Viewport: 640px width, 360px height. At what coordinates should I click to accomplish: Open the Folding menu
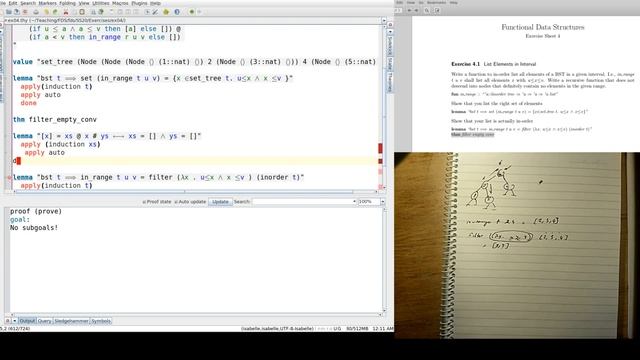67,3
